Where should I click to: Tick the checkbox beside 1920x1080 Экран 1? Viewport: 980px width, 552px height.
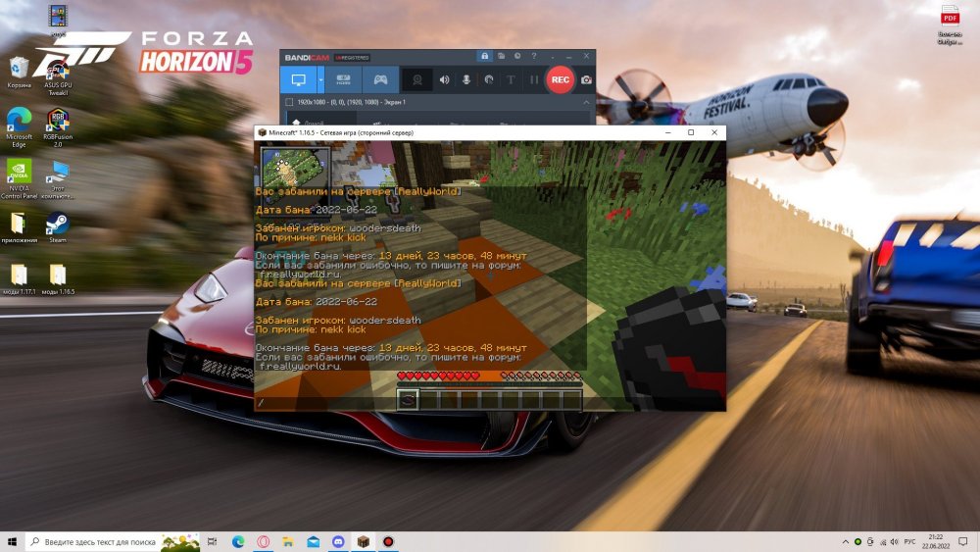[289, 102]
